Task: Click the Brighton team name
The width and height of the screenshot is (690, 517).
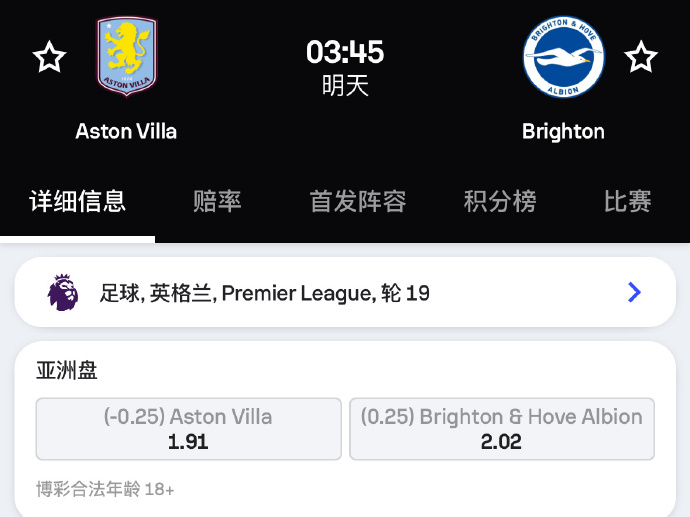Action: tap(563, 132)
